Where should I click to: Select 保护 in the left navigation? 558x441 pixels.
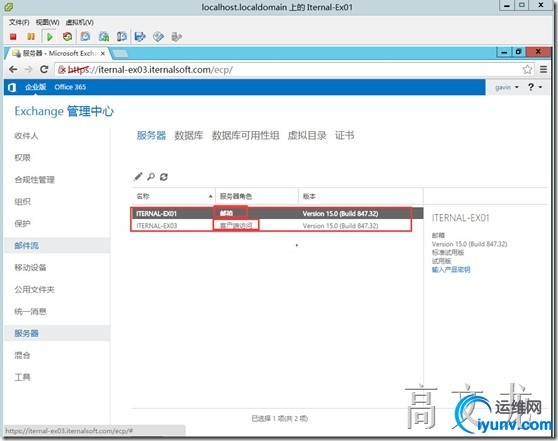[22, 224]
